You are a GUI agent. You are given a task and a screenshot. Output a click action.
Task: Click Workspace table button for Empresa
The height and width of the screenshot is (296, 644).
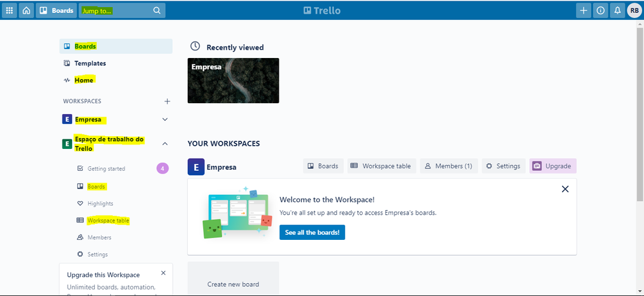coord(382,166)
